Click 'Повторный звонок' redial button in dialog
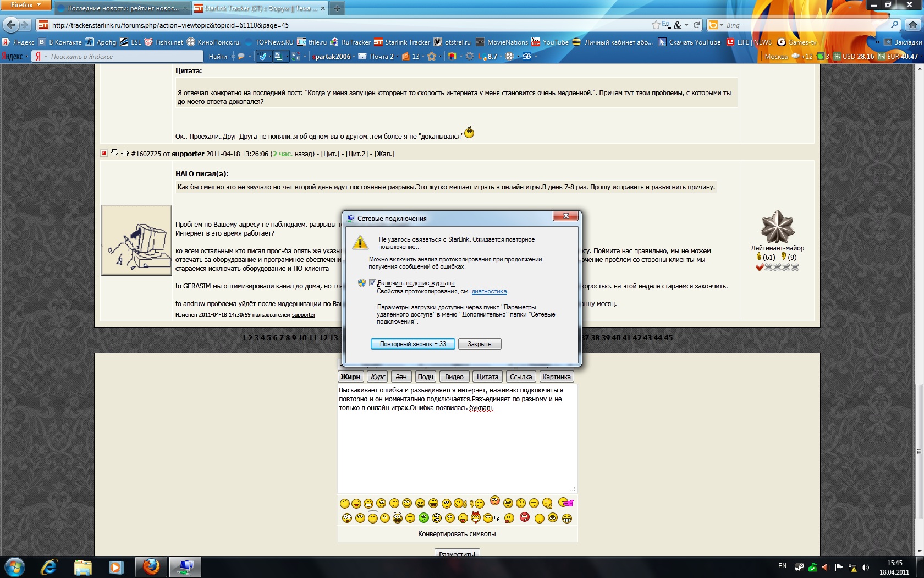This screenshot has width=924, height=578. point(413,344)
